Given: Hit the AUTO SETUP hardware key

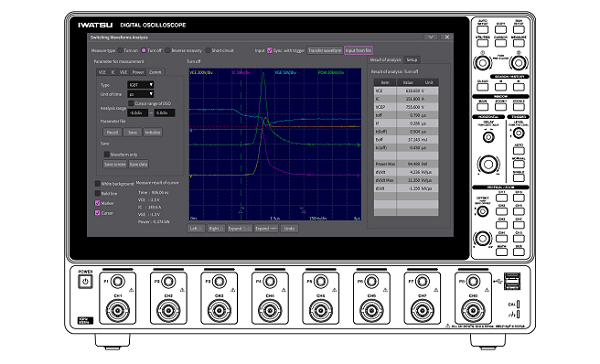Looking at the screenshot, I should [483, 29].
